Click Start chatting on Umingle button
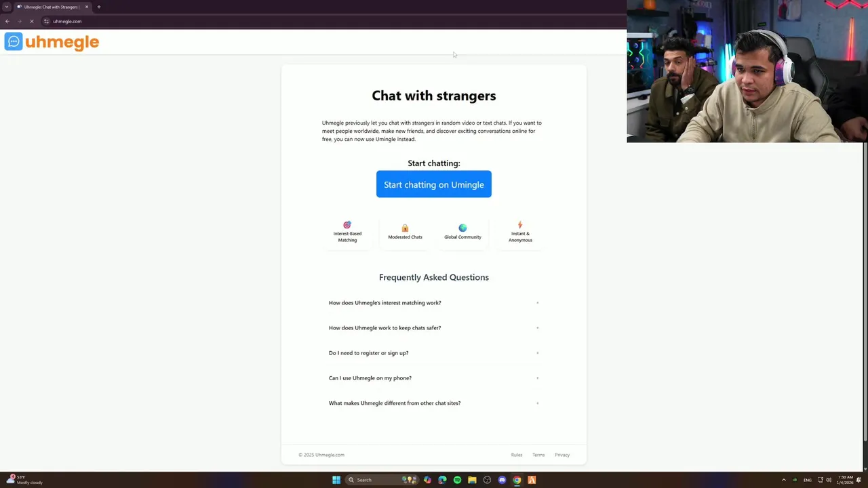868x488 pixels. pos(434,184)
